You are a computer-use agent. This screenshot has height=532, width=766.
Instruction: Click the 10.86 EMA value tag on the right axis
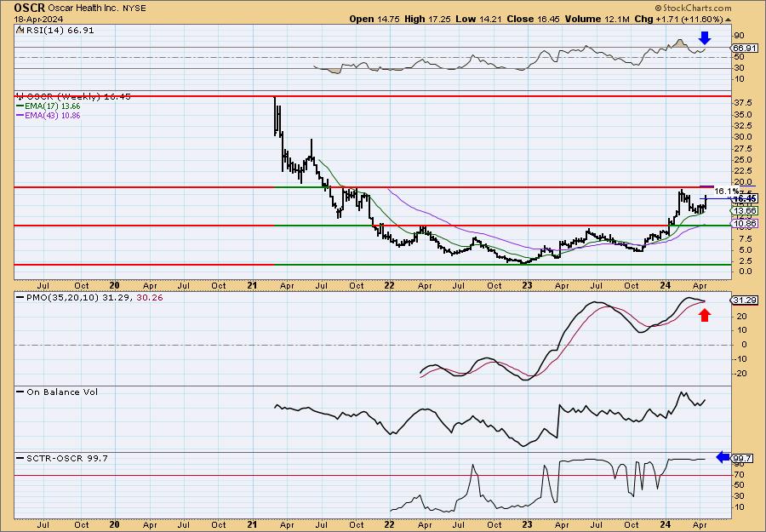[745, 223]
